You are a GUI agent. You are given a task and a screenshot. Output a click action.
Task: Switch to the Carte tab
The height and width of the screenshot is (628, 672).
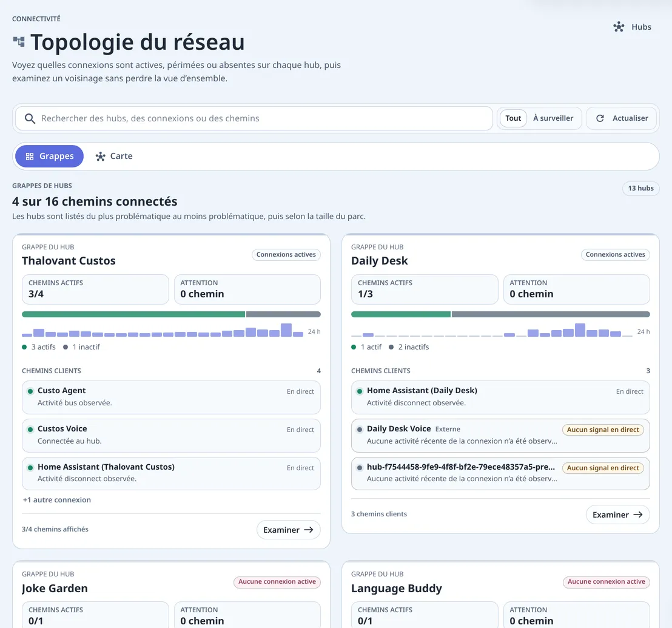click(x=114, y=156)
